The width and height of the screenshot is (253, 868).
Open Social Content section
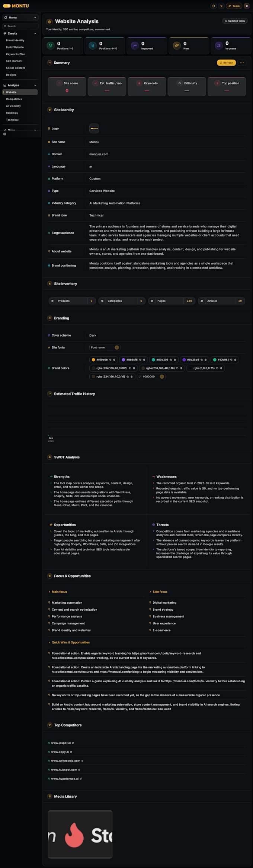(x=16, y=68)
